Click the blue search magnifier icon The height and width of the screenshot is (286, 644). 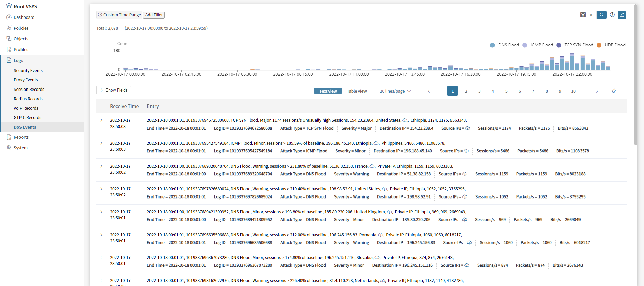pos(601,15)
